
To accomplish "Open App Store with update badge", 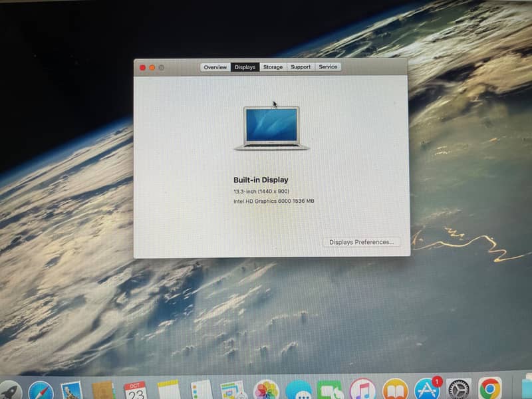I will [x=428, y=390].
